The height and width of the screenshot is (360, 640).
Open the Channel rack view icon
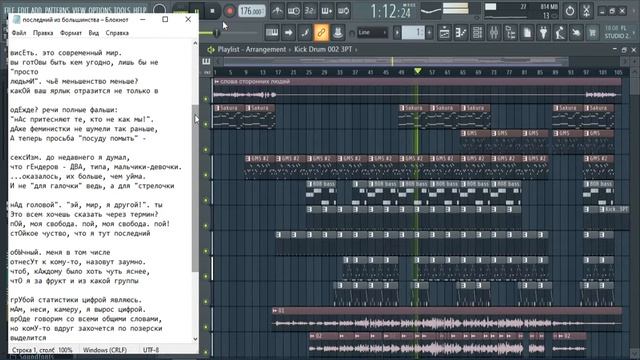coord(477,33)
